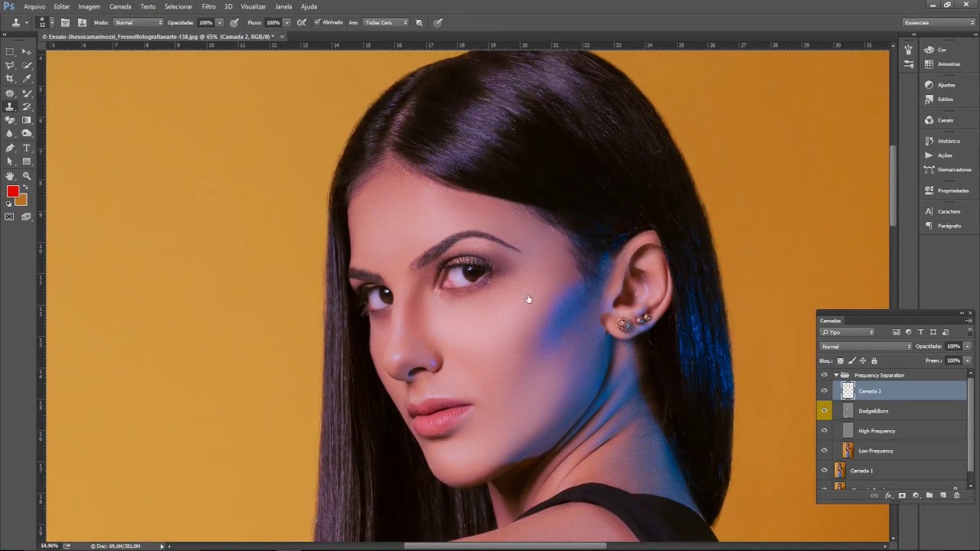Open the Opacidade dropdown in options bar

(220, 22)
